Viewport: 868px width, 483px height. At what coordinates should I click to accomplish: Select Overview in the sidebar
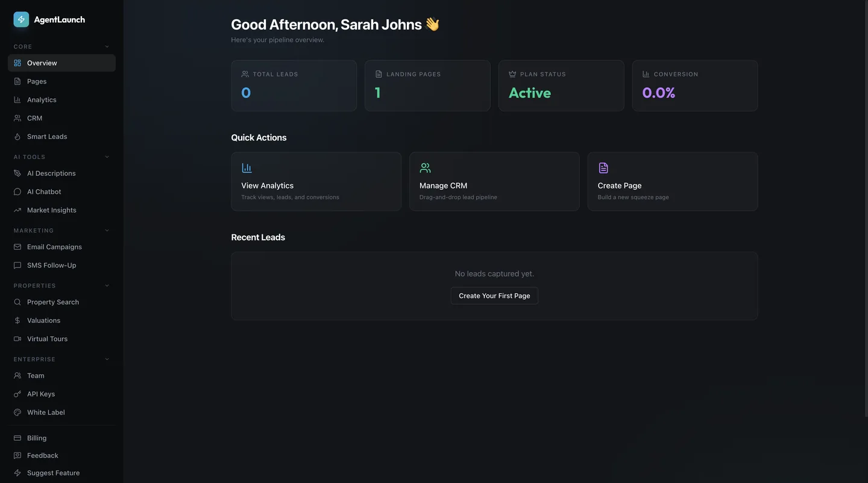[x=61, y=63]
